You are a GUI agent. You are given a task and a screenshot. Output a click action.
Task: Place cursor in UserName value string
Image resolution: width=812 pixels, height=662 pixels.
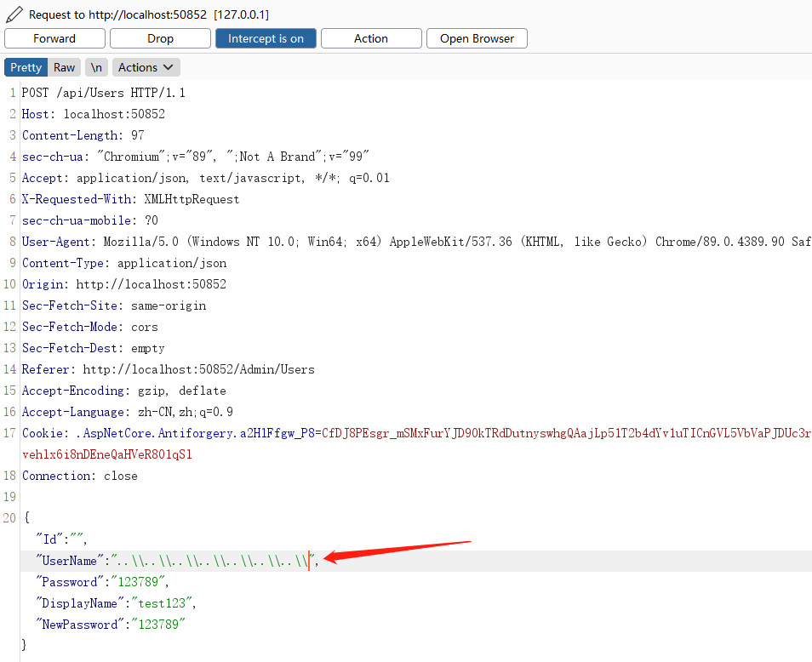(212, 561)
